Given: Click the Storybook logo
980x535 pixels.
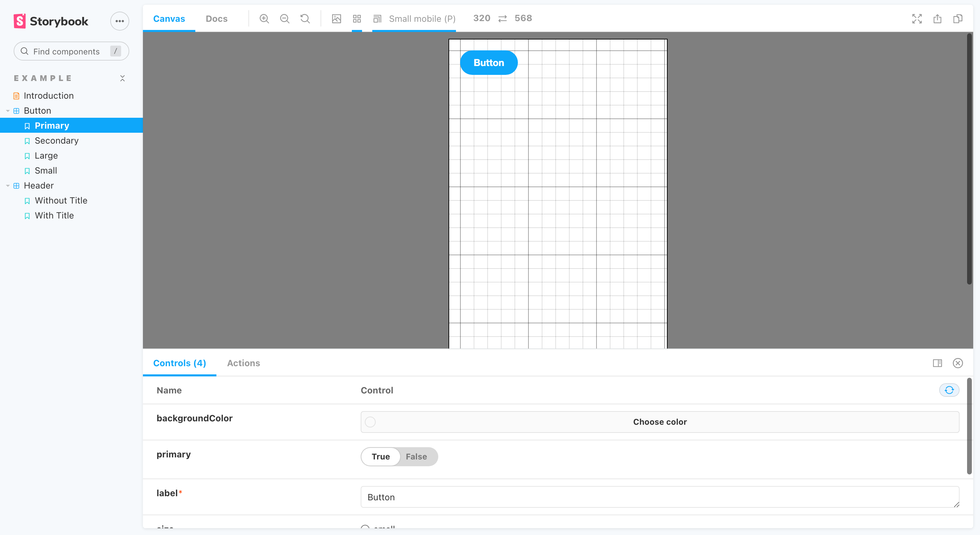Looking at the screenshot, I should pyautogui.click(x=51, y=21).
